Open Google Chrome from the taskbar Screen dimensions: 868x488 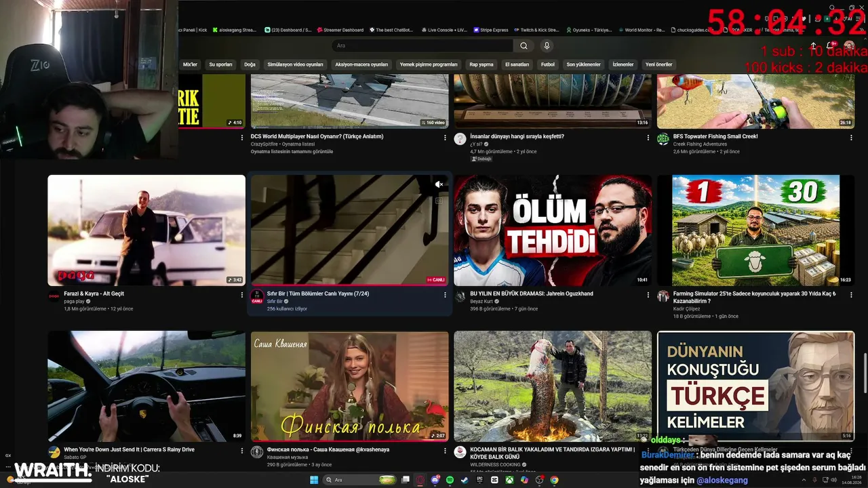pos(554,480)
